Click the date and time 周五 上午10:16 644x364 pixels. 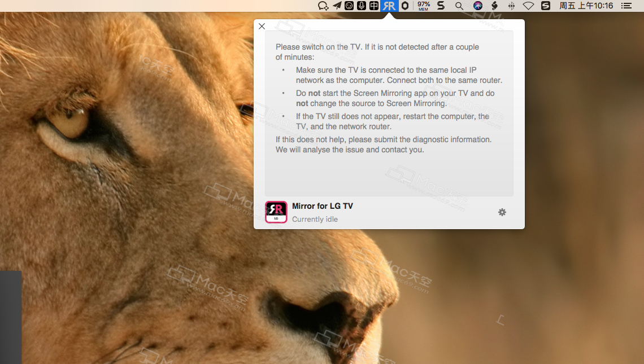(586, 6)
